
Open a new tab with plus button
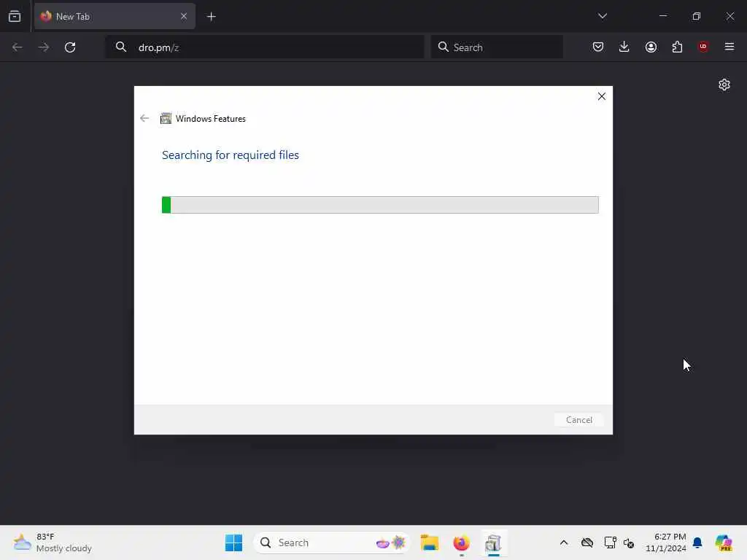[211, 17]
